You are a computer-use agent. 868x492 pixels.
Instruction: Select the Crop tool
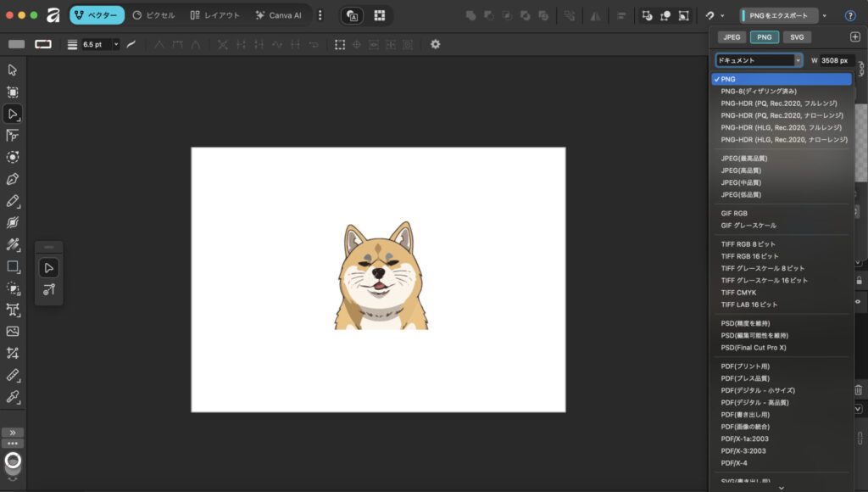(13, 353)
